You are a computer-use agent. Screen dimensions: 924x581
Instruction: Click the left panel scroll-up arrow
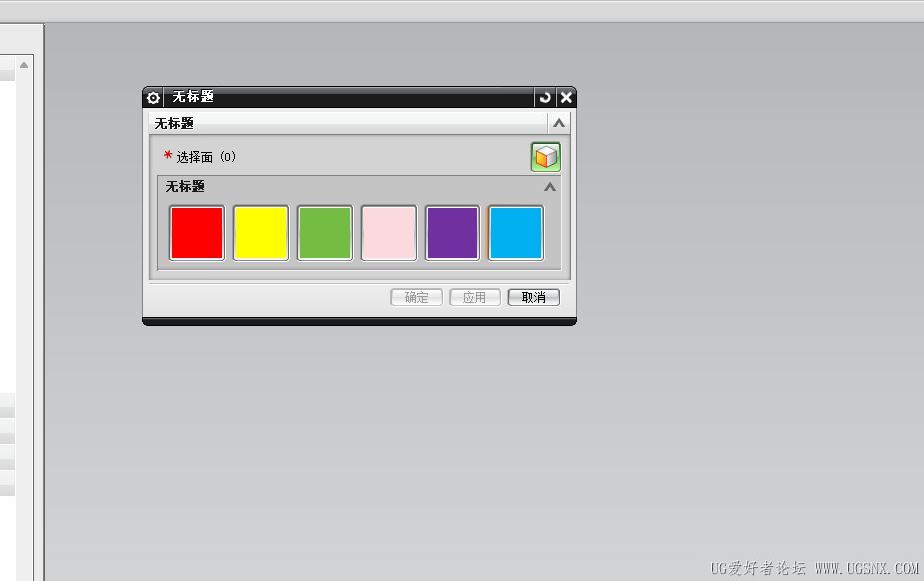pos(24,65)
